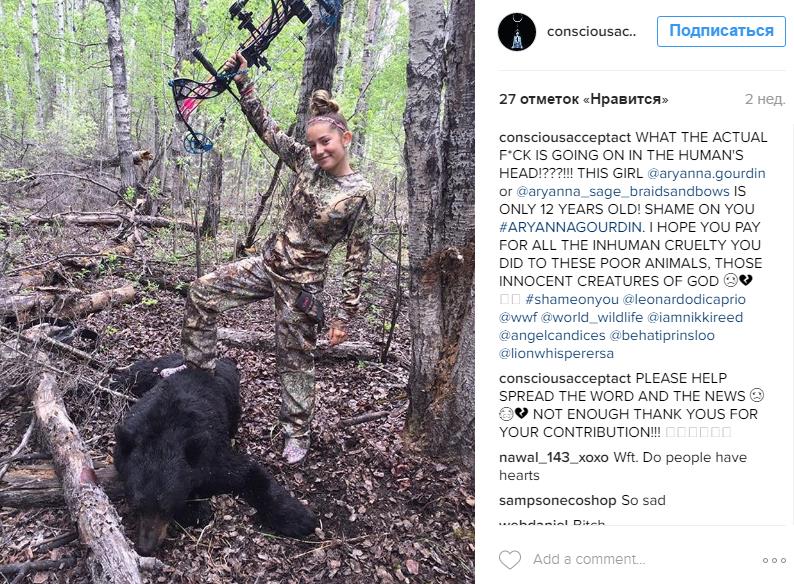The image size is (794, 584).
Task: Like the post with heart icon
Action: point(509,560)
